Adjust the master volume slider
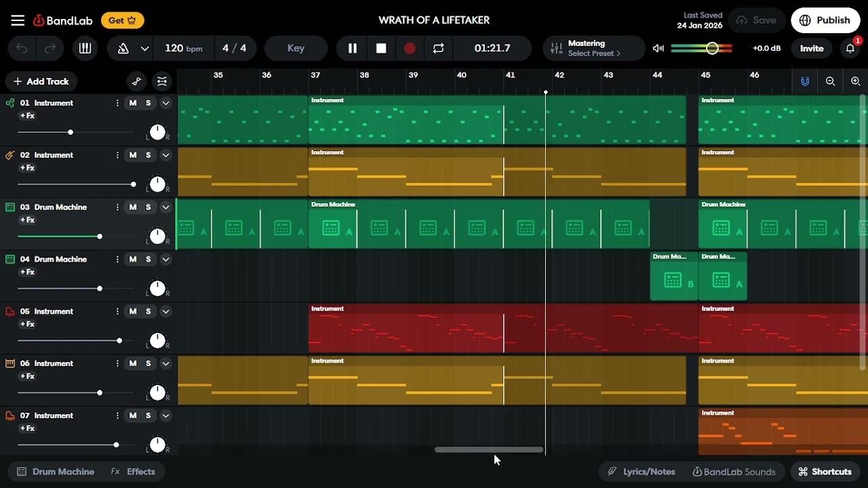868x488 pixels. pyautogui.click(x=702, y=48)
